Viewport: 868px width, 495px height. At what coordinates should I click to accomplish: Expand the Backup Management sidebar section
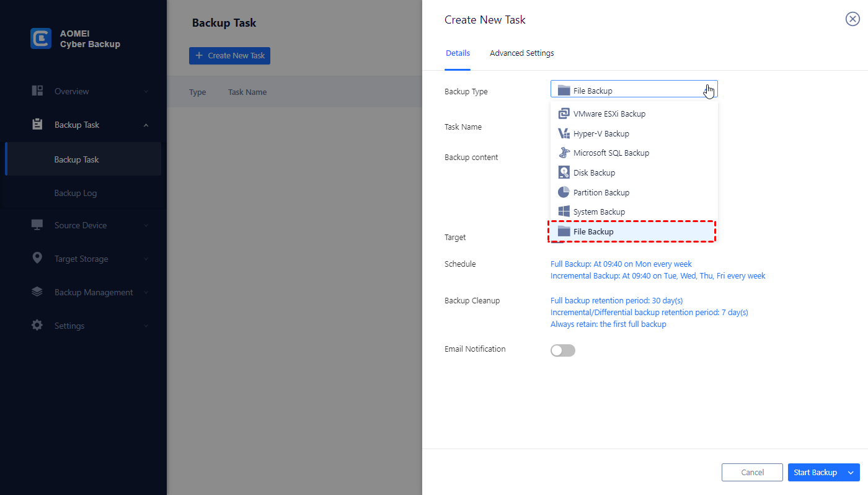[x=146, y=292]
